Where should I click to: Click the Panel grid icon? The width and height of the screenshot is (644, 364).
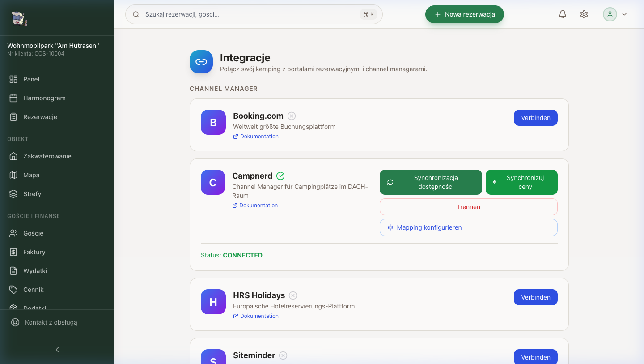tap(13, 79)
